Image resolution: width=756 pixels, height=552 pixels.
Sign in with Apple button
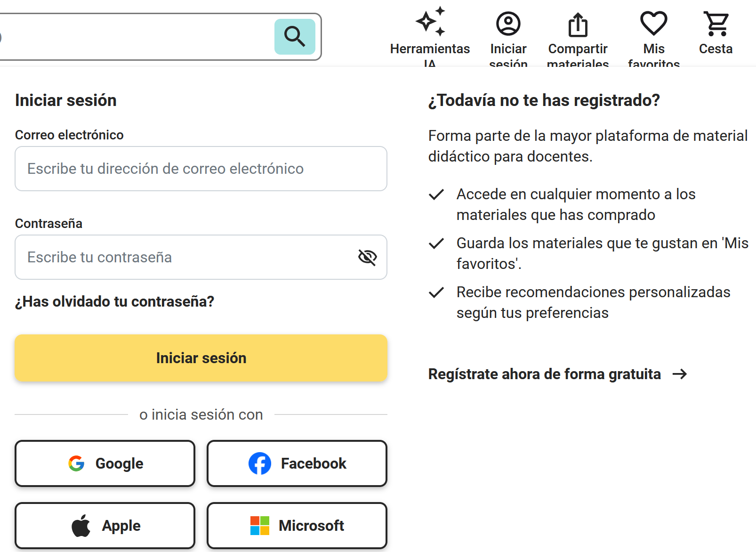pyautogui.click(x=105, y=526)
